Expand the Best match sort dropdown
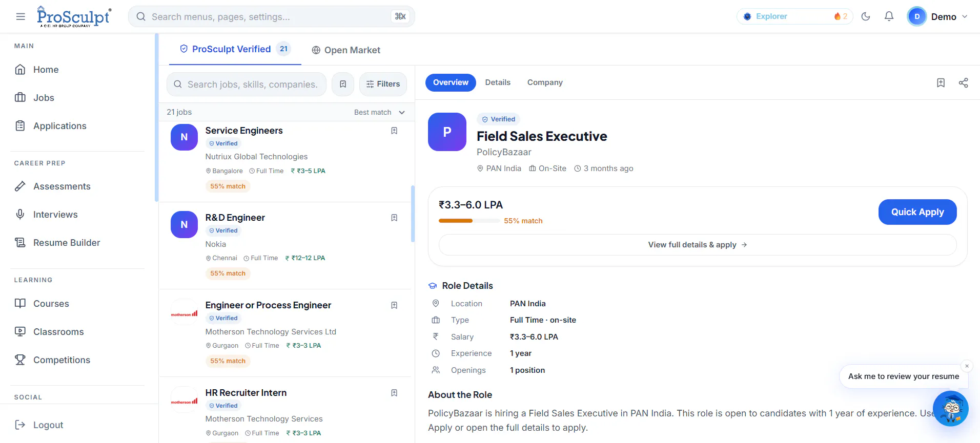The height and width of the screenshot is (443, 980). [x=379, y=112]
